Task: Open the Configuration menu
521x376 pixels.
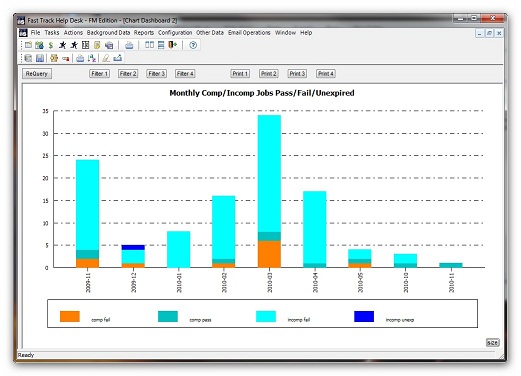Action: [x=175, y=33]
